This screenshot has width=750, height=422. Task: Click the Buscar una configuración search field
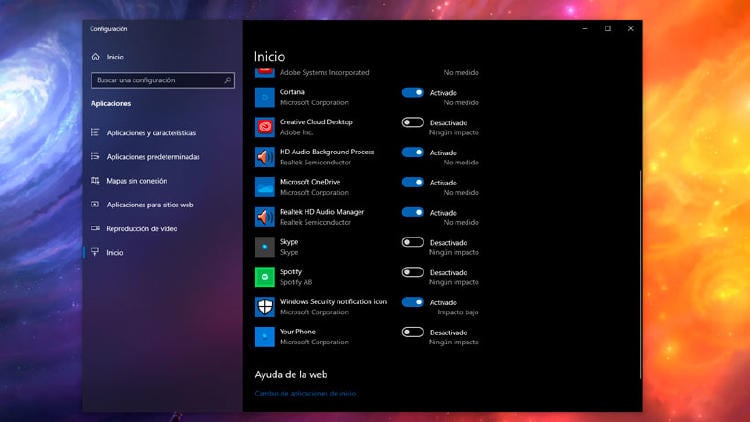coord(158,80)
